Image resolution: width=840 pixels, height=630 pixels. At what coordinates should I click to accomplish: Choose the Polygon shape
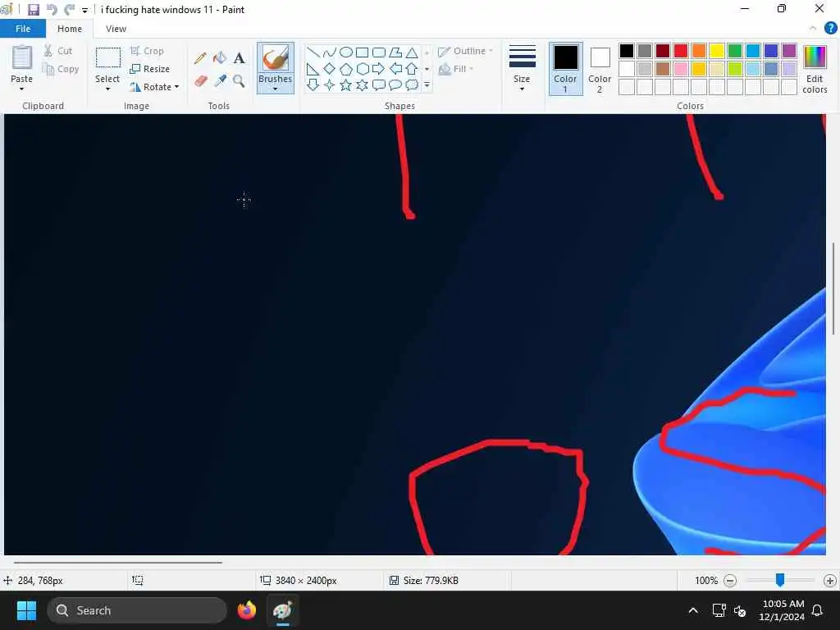(395, 52)
